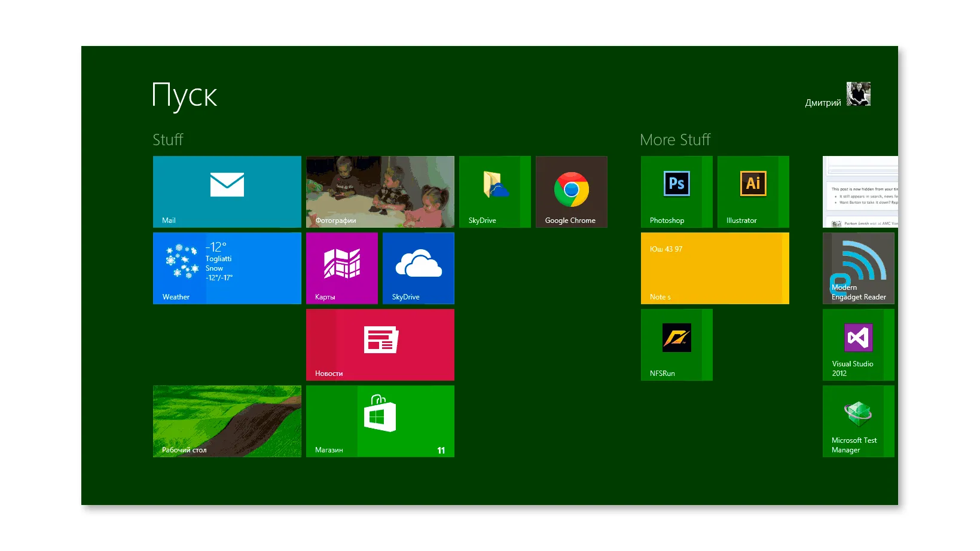Open the Магазин store tile
Viewport: 980px width, 551px height.
(380, 421)
